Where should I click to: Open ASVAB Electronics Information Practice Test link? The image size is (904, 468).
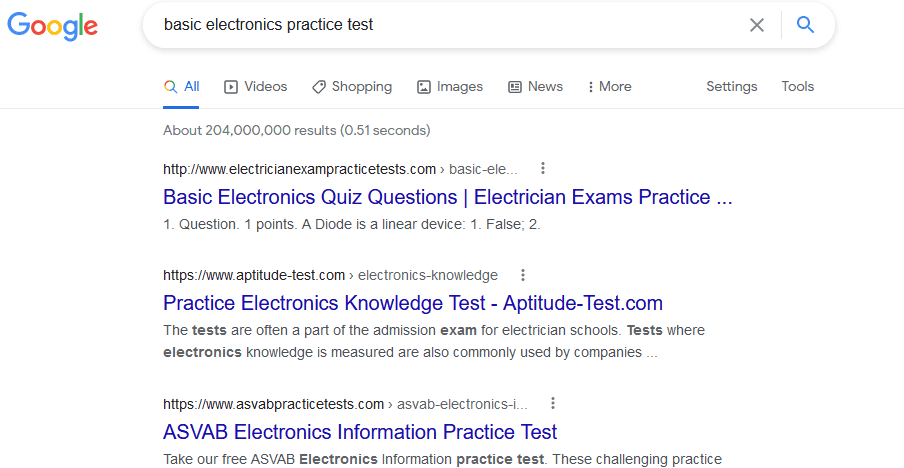360,432
